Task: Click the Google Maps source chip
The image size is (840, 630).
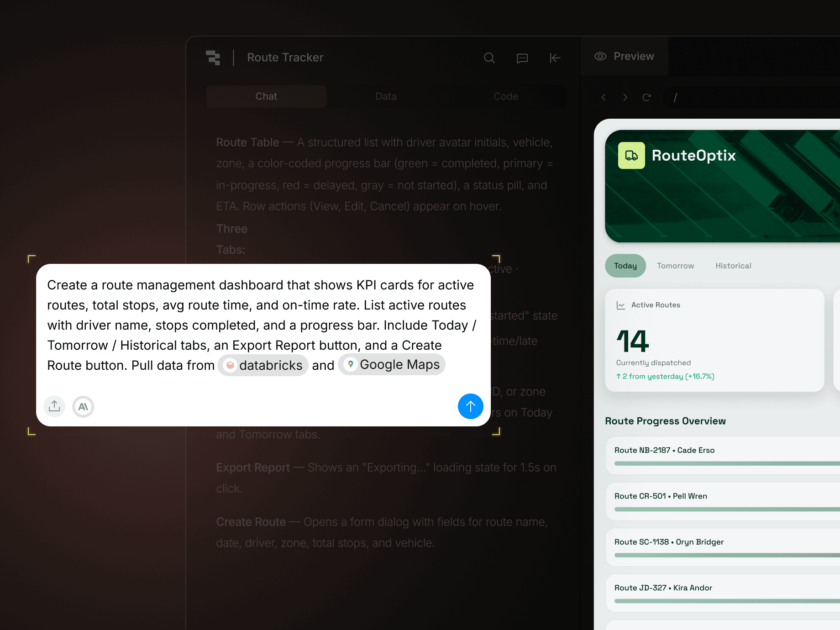Action: pos(392,364)
